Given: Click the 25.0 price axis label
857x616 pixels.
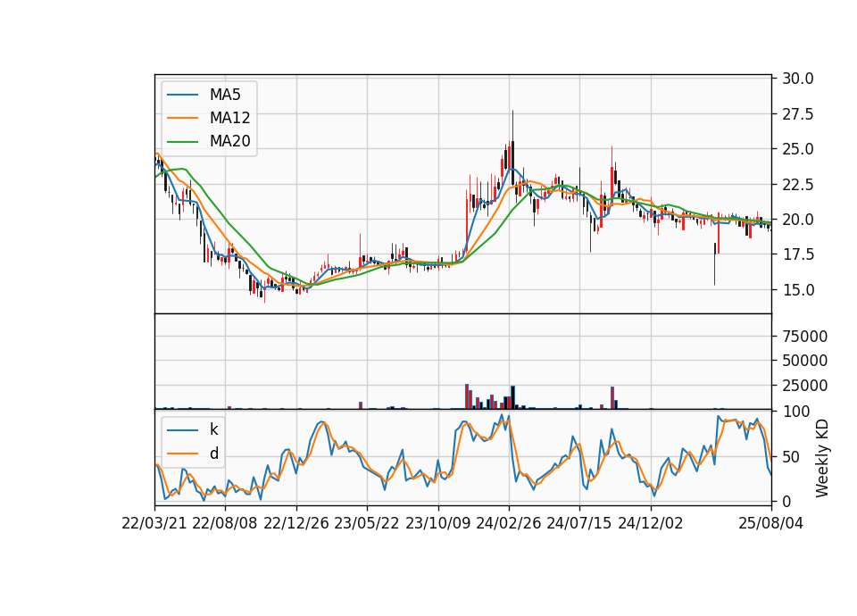Looking at the screenshot, I should click(798, 149).
